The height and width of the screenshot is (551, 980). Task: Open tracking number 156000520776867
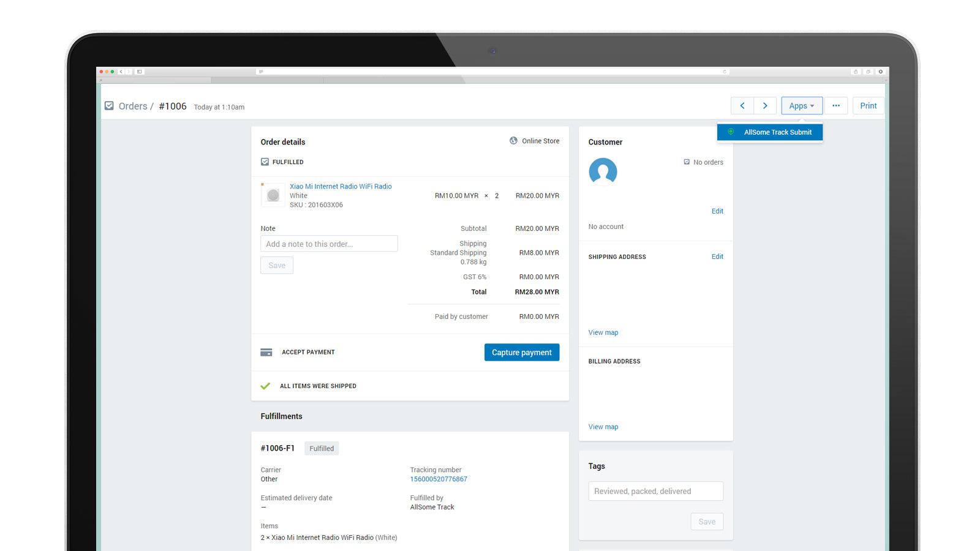pos(439,479)
